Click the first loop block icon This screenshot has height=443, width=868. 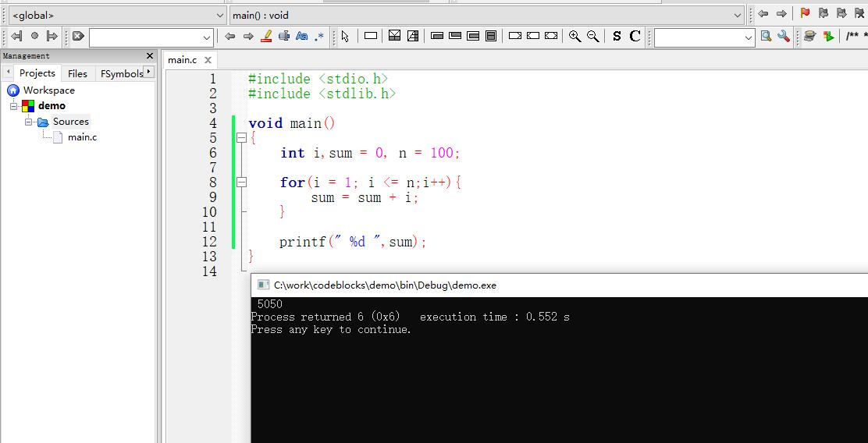(437, 37)
